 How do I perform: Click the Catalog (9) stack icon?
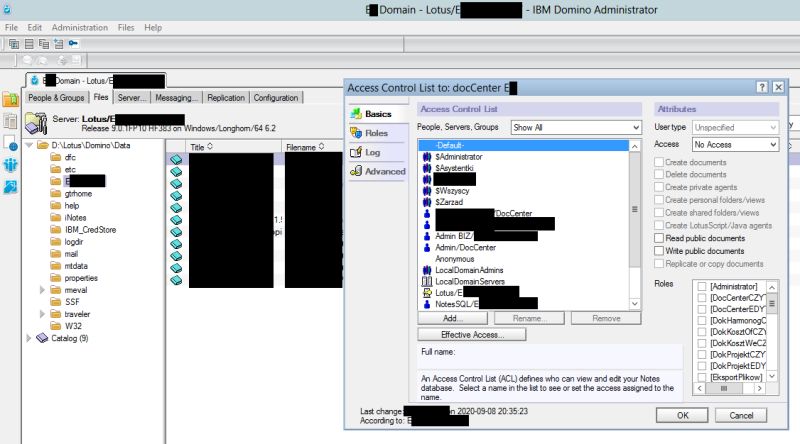[x=42, y=338]
